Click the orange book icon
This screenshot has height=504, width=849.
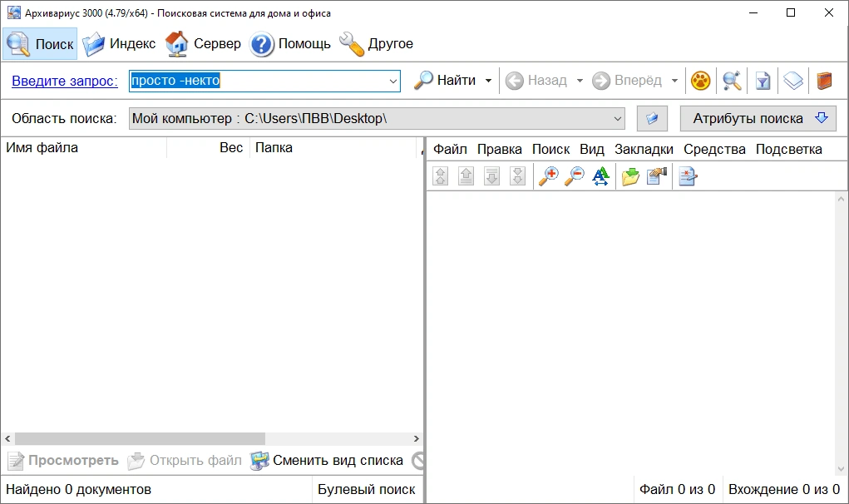point(824,81)
